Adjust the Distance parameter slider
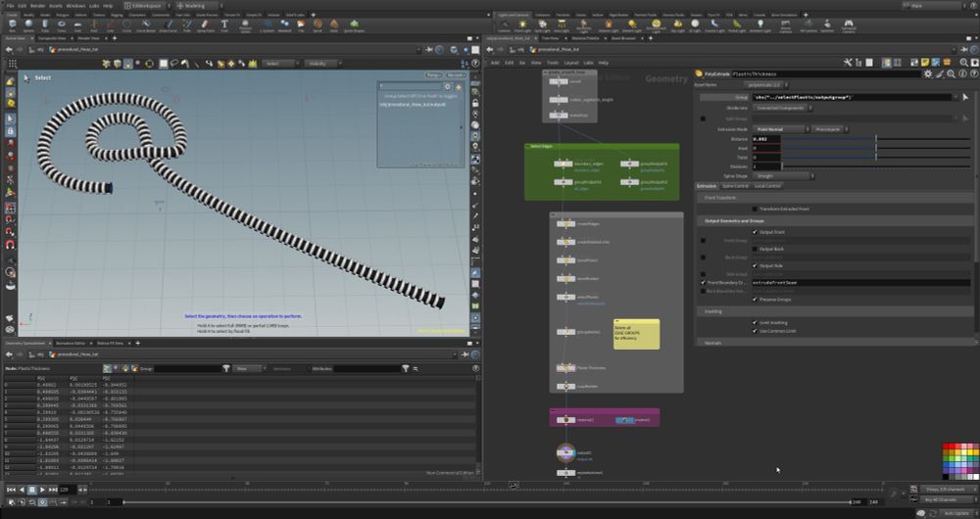Screen dimensions: 980x519 click(x=875, y=139)
